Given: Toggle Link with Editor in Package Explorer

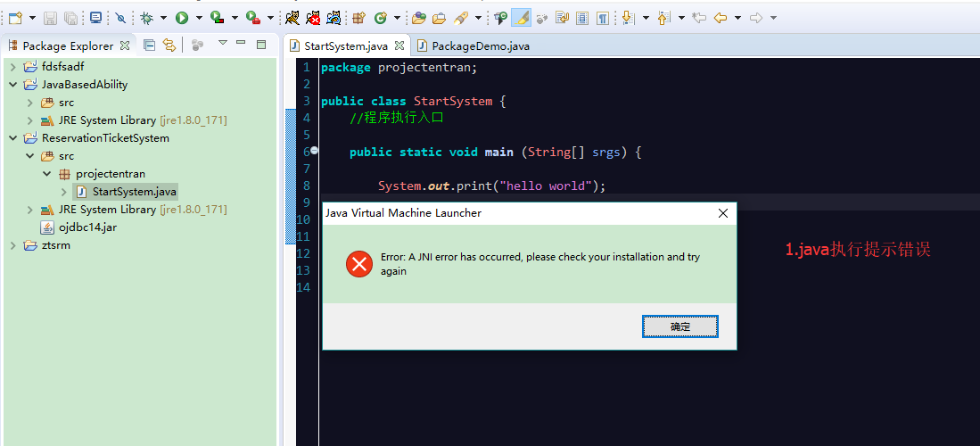Looking at the screenshot, I should 169,45.
